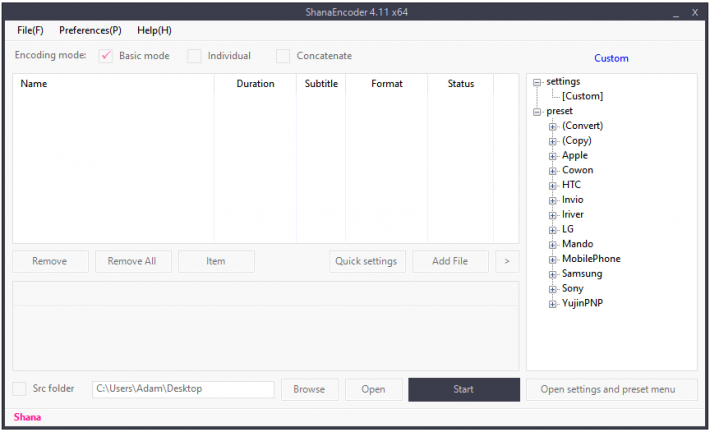Collapse the settings tree node
The image size is (710, 432).
537,82
